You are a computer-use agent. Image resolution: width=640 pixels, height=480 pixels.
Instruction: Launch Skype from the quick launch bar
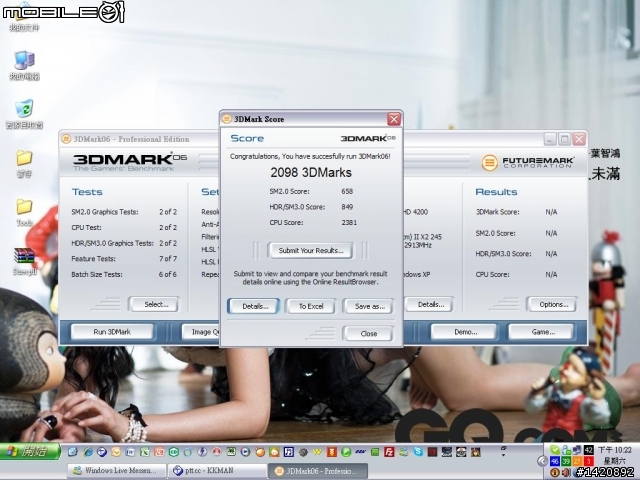click(x=418, y=451)
